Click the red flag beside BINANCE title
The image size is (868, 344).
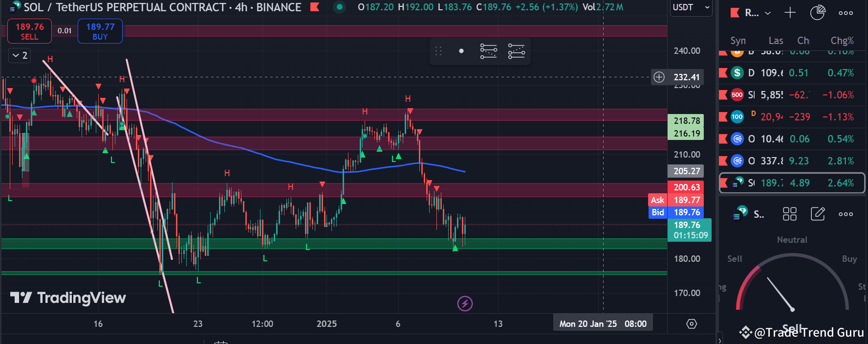point(315,7)
